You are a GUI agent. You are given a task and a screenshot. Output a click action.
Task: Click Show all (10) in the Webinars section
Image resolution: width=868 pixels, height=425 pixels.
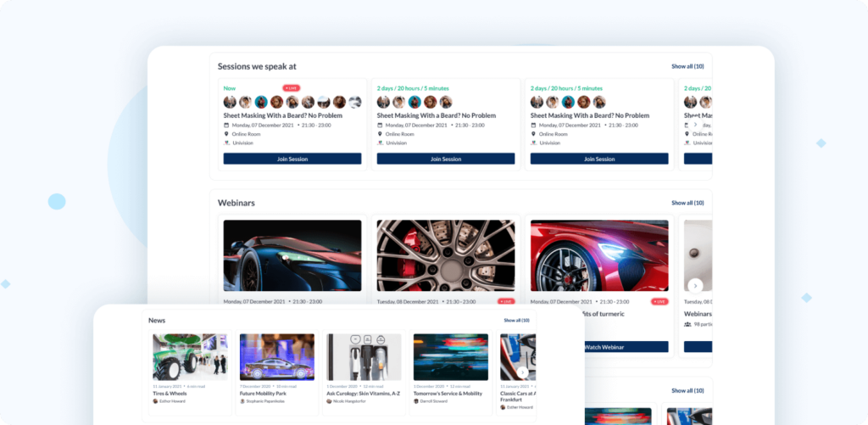coord(687,203)
